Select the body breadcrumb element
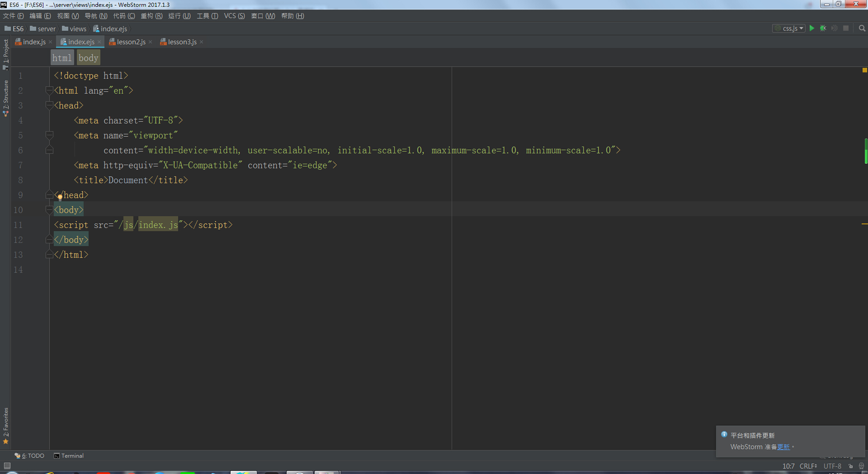868x474 pixels. coord(88,58)
